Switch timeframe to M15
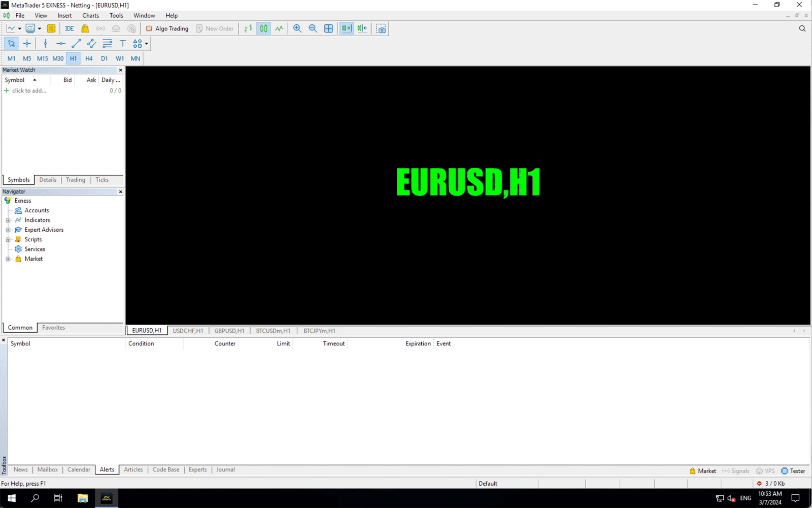This screenshot has width=812, height=508. [42, 58]
